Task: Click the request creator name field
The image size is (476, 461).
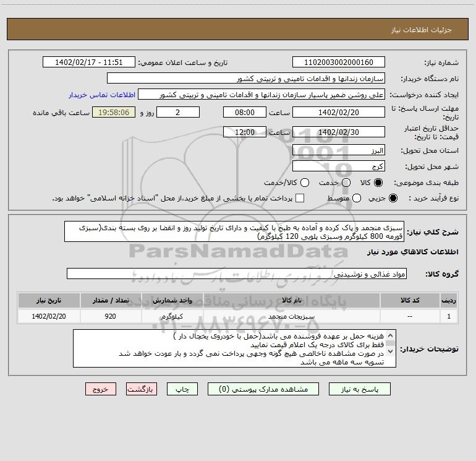Action: (261, 95)
